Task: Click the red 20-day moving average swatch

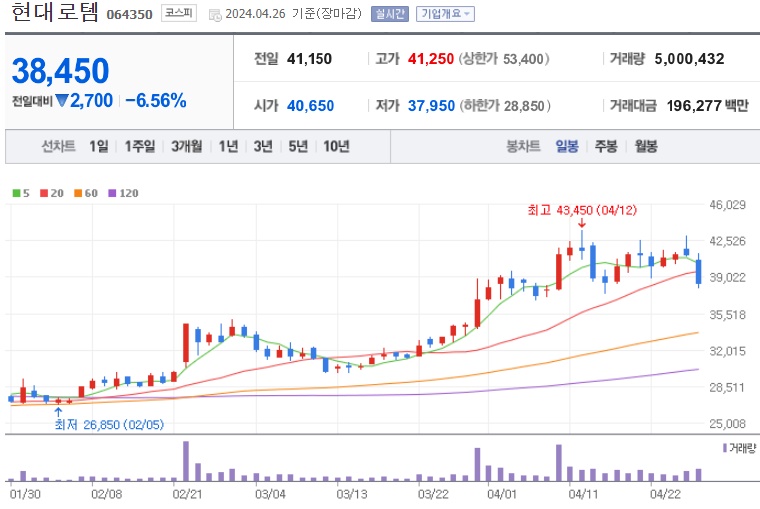Action: click(44, 193)
